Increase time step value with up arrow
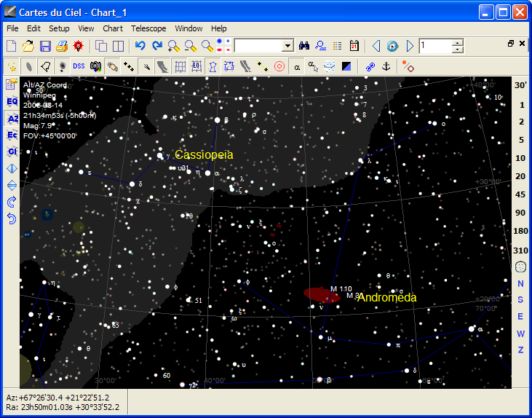The image size is (532, 418). pos(457,42)
